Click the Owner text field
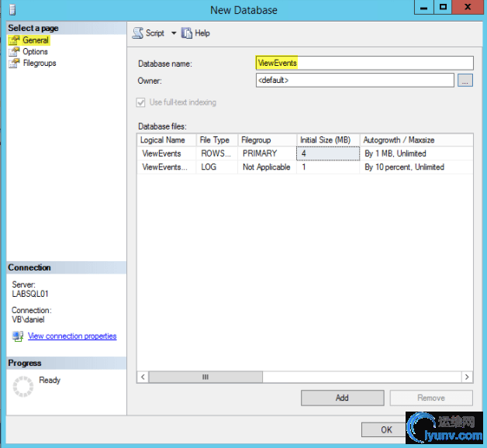 point(355,80)
